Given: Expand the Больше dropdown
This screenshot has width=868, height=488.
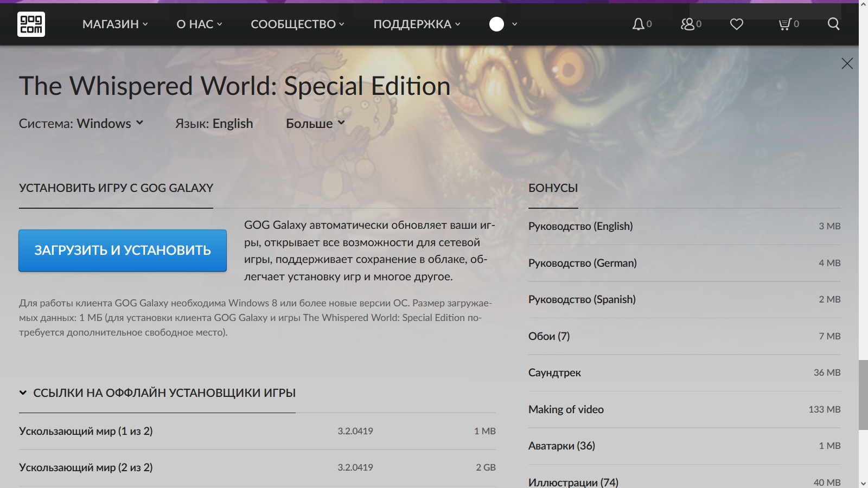Looking at the screenshot, I should coord(315,123).
